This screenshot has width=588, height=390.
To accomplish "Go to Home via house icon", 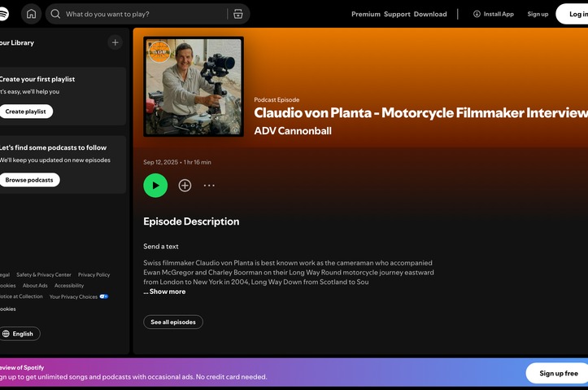I will pyautogui.click(x=31, y=14).
